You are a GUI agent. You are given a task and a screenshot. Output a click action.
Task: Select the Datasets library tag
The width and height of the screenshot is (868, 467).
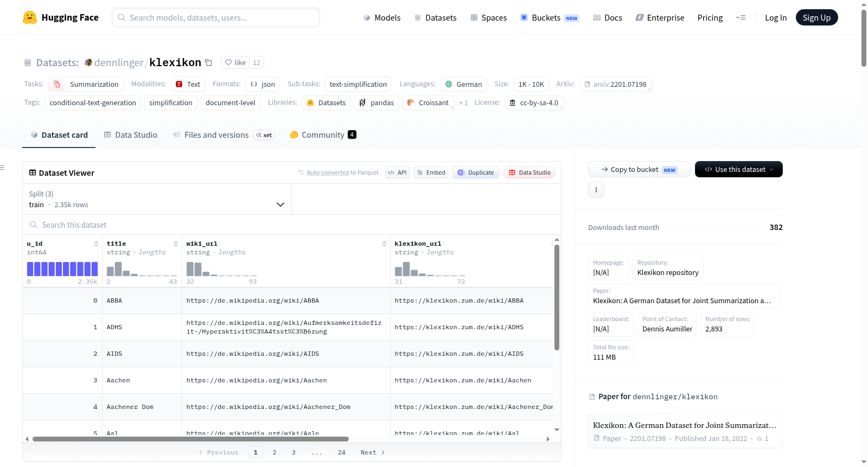(x=326, y=103)
